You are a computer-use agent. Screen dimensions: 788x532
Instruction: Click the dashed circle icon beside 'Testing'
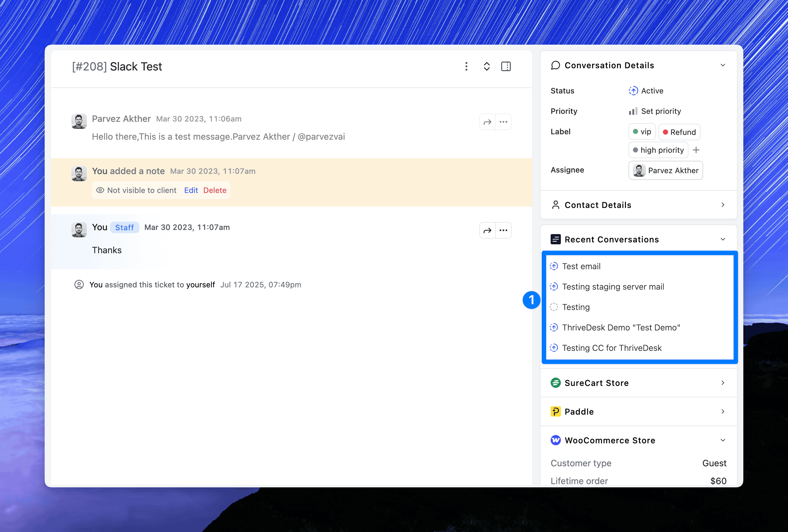(554, 307)
